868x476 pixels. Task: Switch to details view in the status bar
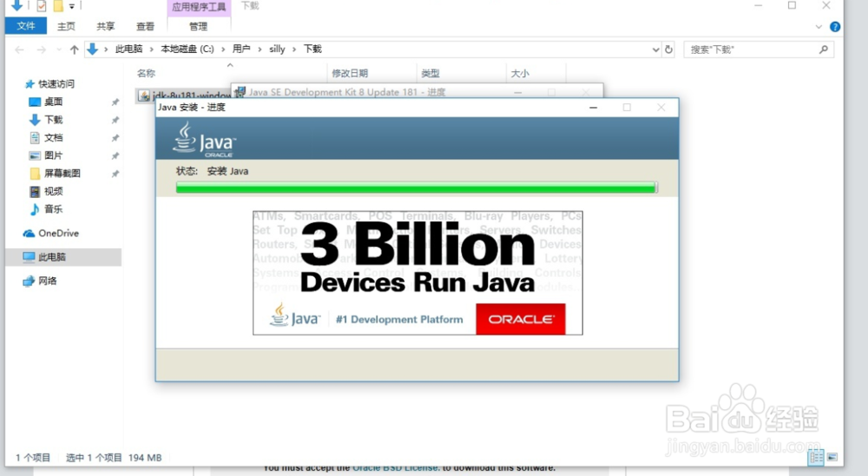(x=816, y=457)
